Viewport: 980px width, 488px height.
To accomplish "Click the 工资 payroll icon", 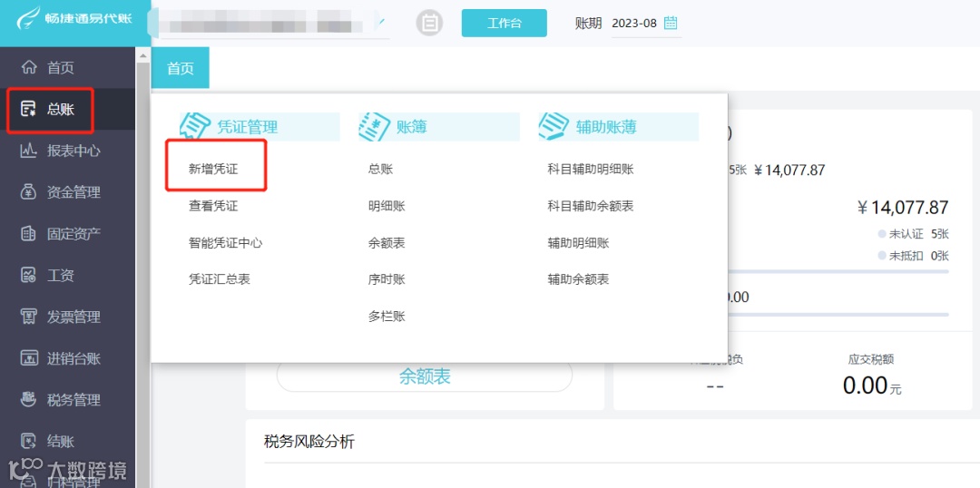I will point(29,276).
